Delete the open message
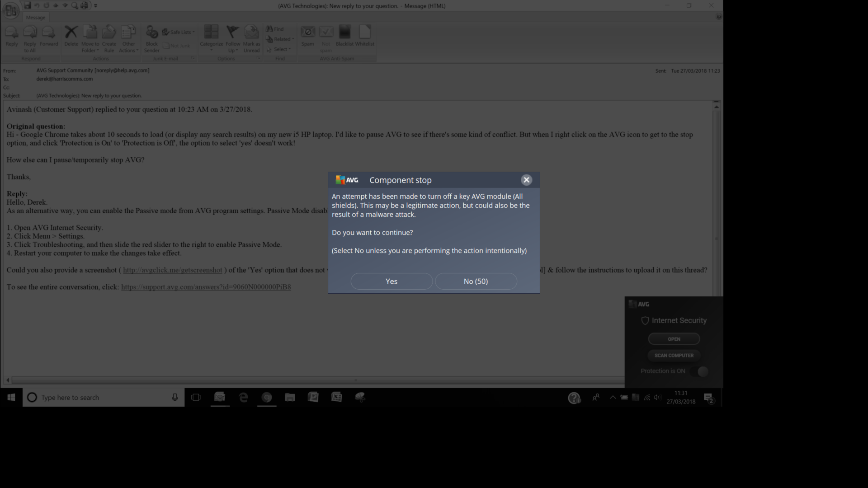Screen dimensions: 868x488 (71, 37)
